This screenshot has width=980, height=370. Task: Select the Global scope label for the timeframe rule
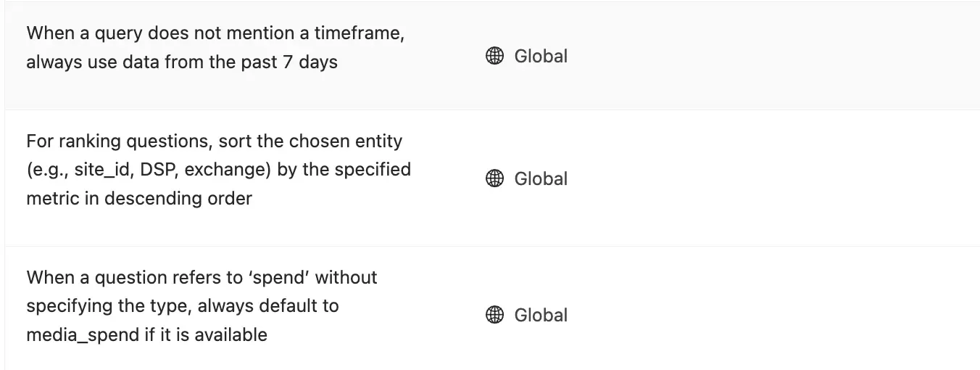pyautogui.click(x=541, y=56)
